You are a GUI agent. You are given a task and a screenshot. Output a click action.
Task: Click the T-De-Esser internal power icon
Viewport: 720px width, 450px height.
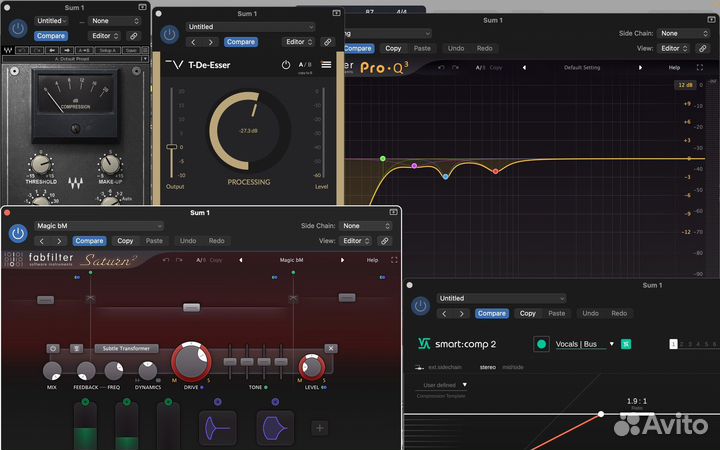[x=286, y=65]
